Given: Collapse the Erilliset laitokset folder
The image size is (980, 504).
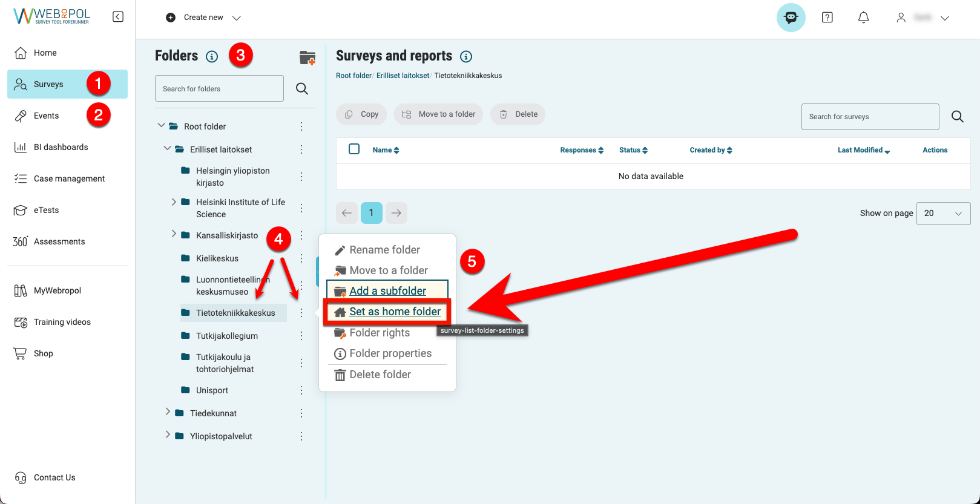Looking at the screenshot, I should pyautogui.click(x=168, y=149).
